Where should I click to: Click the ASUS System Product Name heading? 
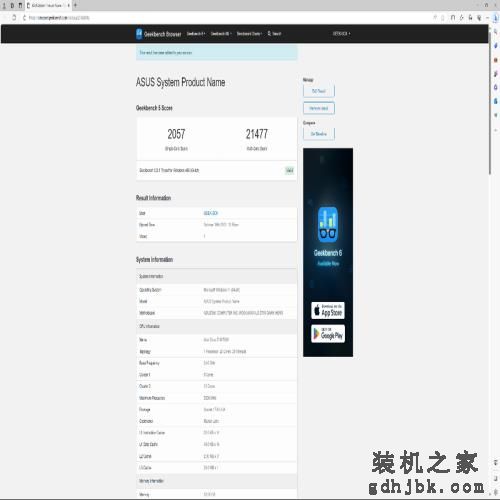tap(180, 82)
